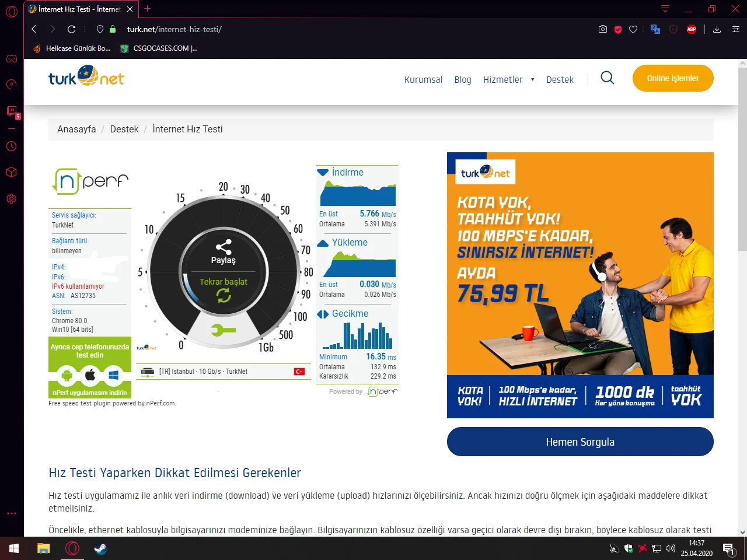Go to Destek breadcrumb link
The height and width of the screenshot is (560, 747).
124,129
